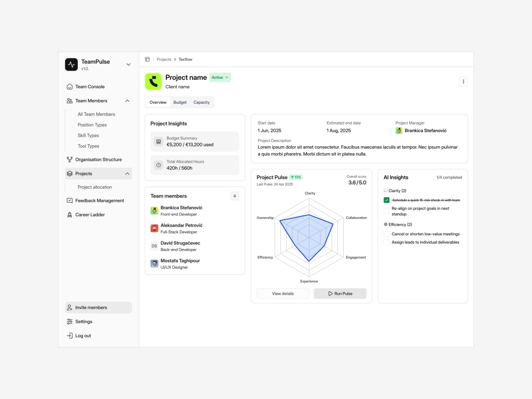The width and height of the screenshot is (532, 399).
Task: Click the DS initials avatar for David
Action: pyautogui.click(x=154, y=246)
